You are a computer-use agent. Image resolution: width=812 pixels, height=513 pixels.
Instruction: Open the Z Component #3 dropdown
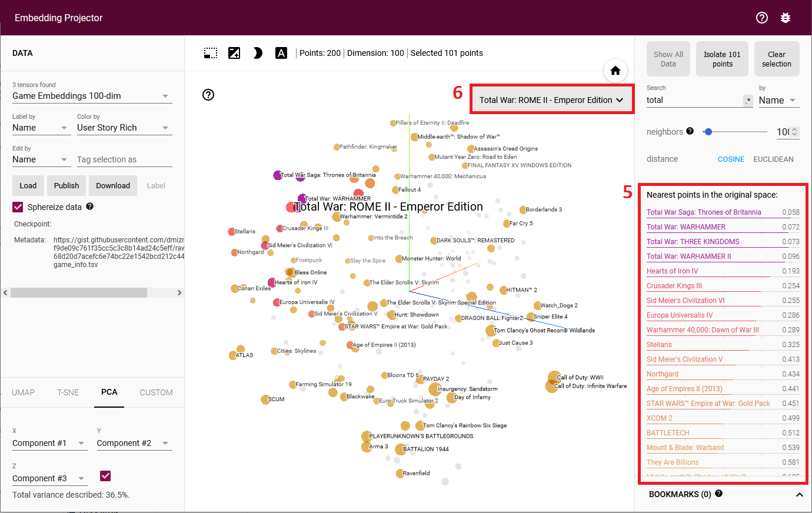50,478
